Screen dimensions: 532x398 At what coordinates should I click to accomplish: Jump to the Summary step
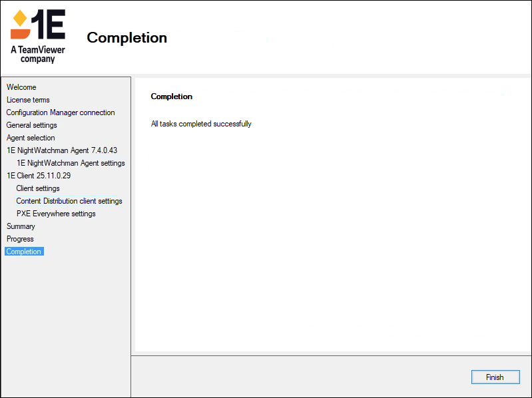click(x=21, y=226)
